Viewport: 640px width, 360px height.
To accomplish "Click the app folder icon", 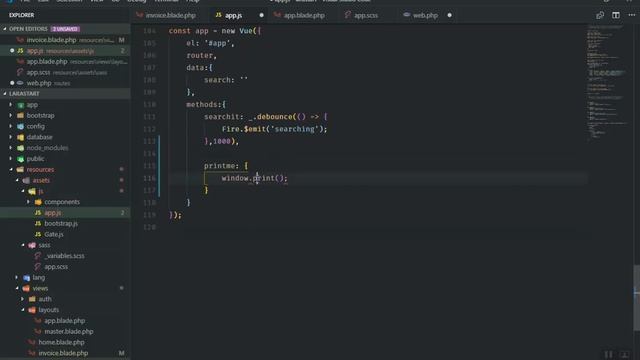I will 20,105.
